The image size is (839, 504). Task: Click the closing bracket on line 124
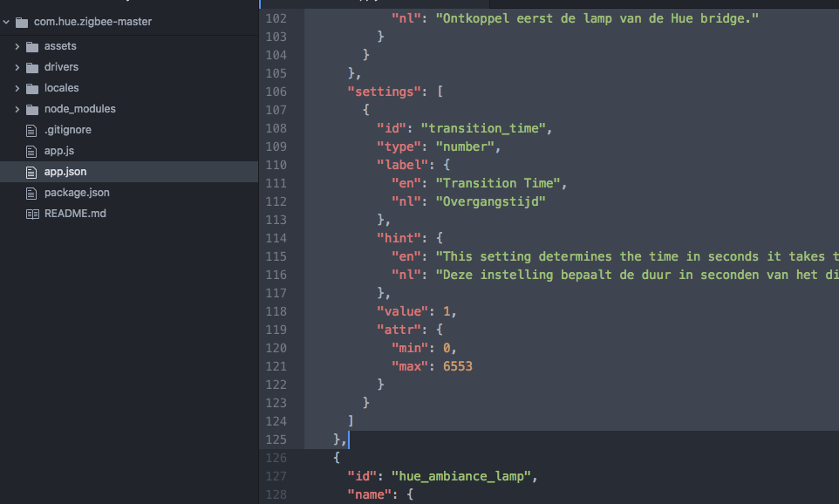(351, 421)
